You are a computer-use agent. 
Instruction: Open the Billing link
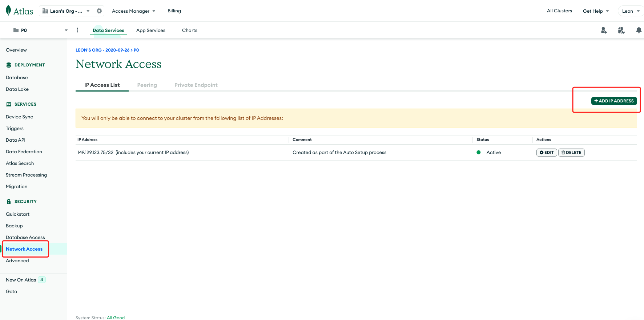[174, 11]
